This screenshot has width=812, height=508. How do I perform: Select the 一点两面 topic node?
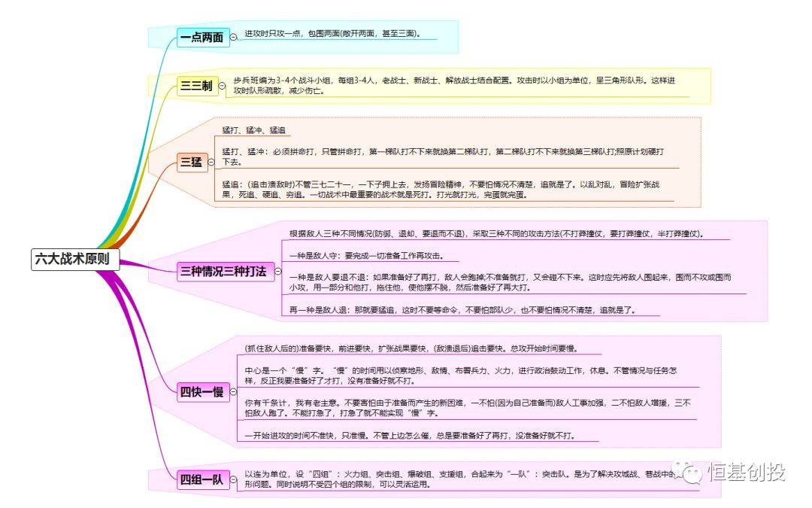point(200,37)
